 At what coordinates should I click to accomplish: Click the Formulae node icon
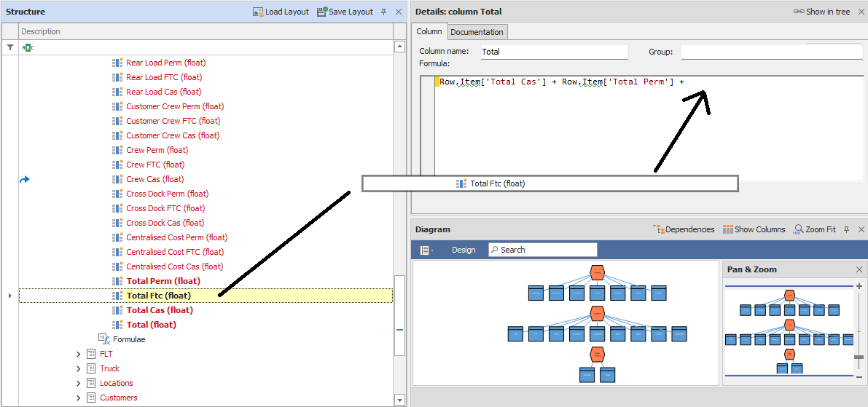click(x=103, y=339)
